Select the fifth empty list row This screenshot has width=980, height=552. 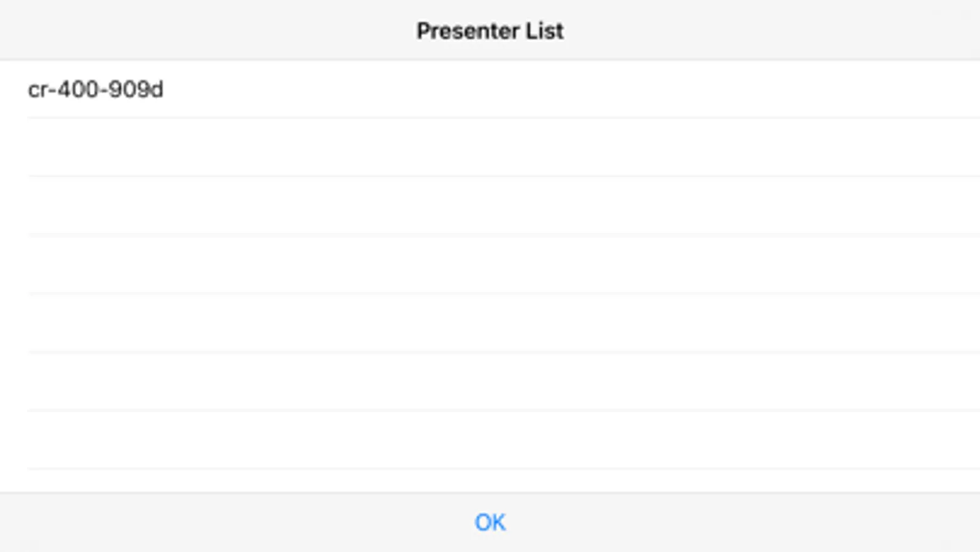click(490, 381)
